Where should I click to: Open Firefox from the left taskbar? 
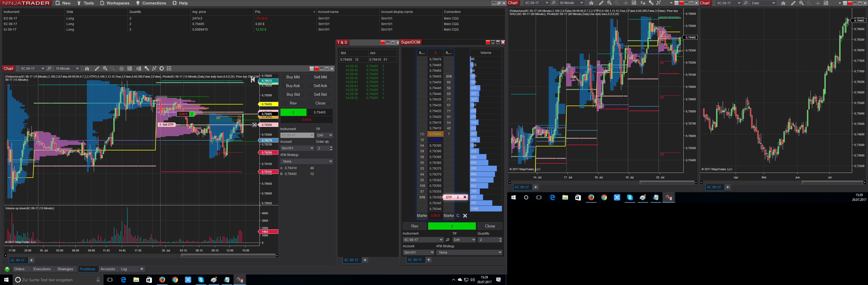click(162, 280)
